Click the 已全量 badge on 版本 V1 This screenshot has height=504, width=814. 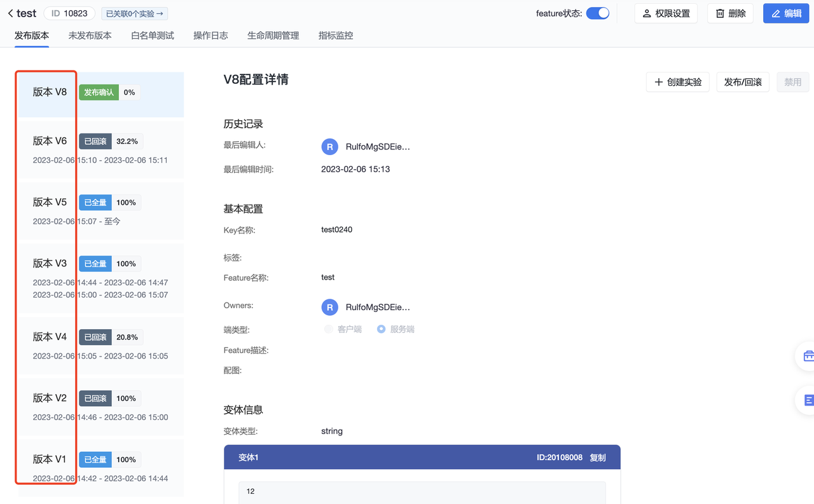point(95,460)
